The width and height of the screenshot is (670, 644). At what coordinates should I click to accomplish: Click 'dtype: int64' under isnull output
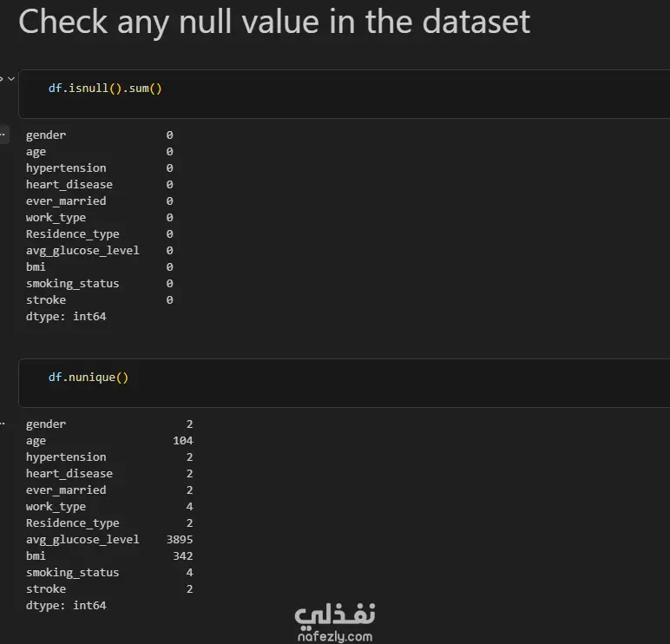pyautogui.click(x=66, y=316)
